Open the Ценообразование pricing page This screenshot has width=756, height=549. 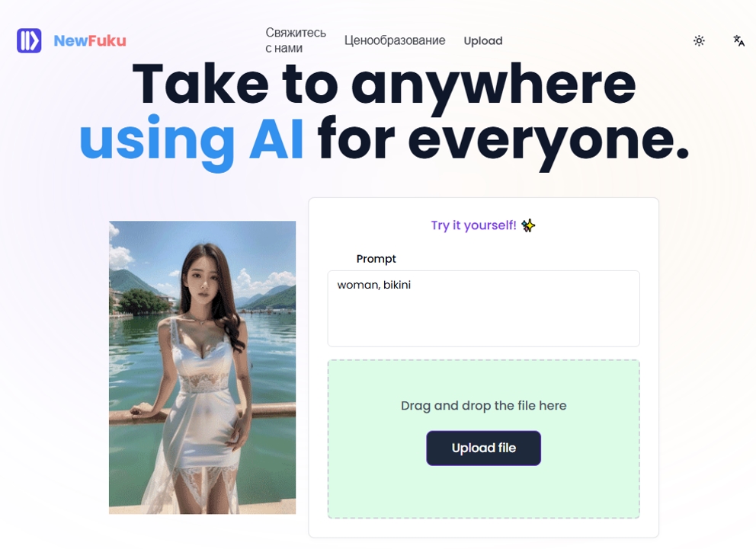coord(395,40)
